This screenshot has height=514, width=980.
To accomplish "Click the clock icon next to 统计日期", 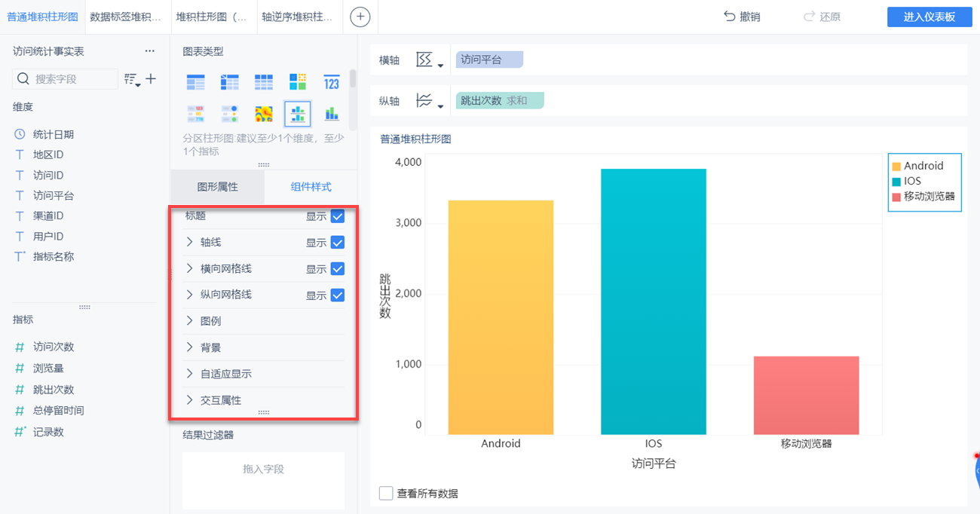I will click(x=20, y=134).
